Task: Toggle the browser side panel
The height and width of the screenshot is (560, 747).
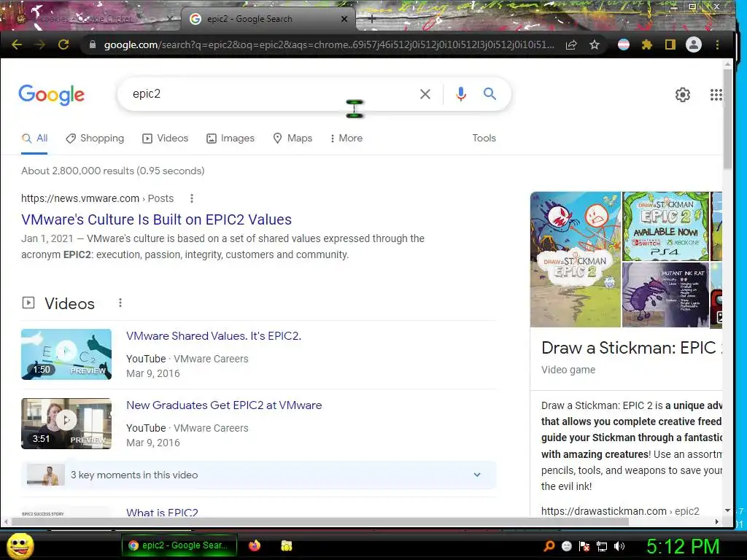Action: click(670, 44)
